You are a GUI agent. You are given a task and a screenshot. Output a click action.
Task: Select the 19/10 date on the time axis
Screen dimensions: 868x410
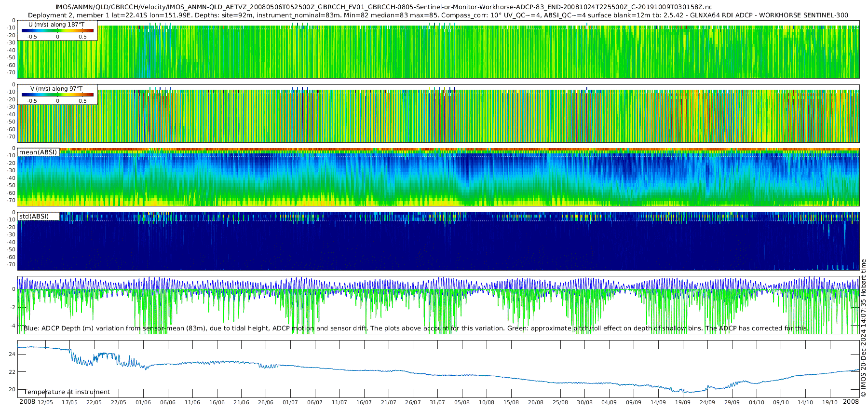[829, 402]
